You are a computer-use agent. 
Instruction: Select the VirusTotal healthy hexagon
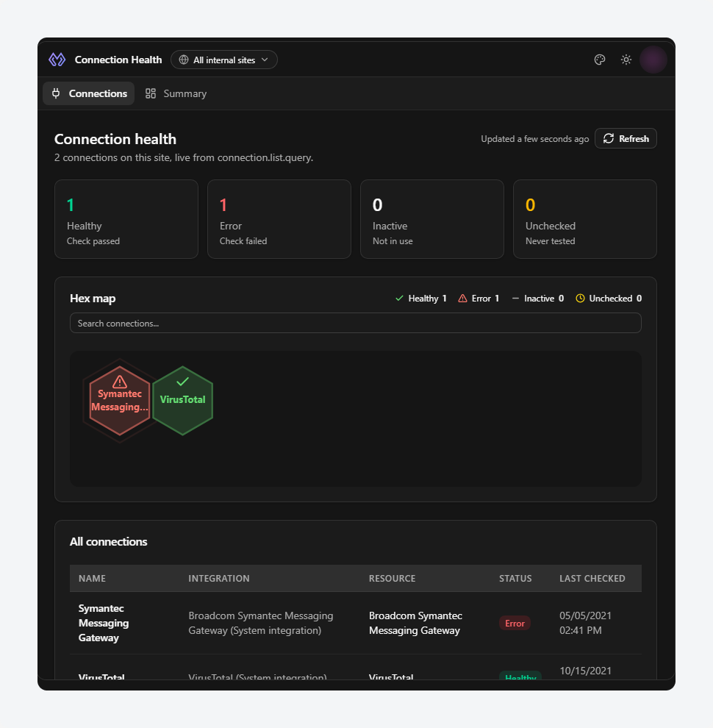click(182, 400)
